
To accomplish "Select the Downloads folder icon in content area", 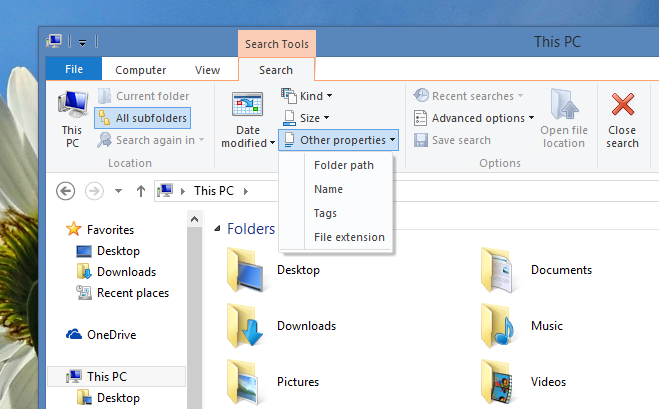I will [245, 326].
